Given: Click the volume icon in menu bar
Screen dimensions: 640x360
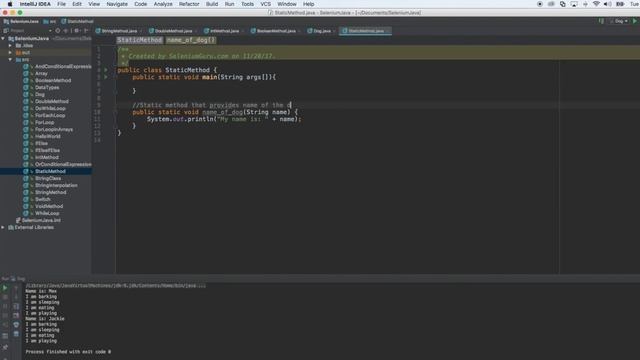Looking at the screenshot, I should (608, 4).
